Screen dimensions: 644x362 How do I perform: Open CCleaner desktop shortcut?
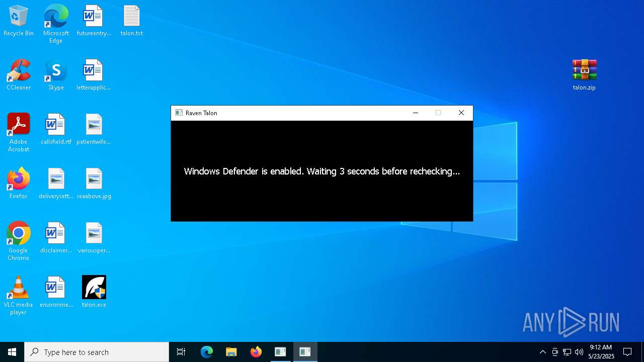click(19, 75)
